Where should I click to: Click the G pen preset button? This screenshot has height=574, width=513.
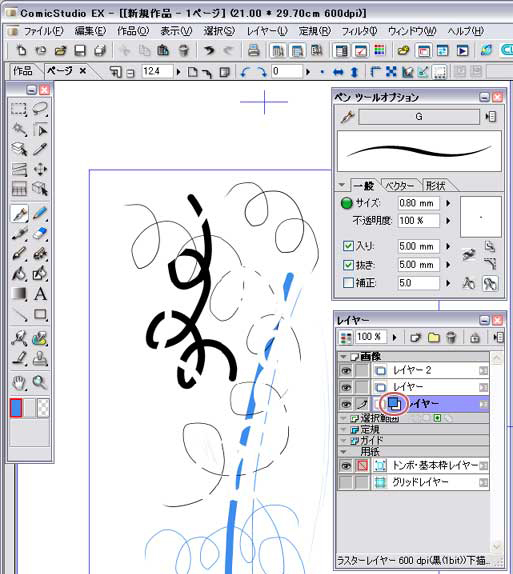point(419,117)
